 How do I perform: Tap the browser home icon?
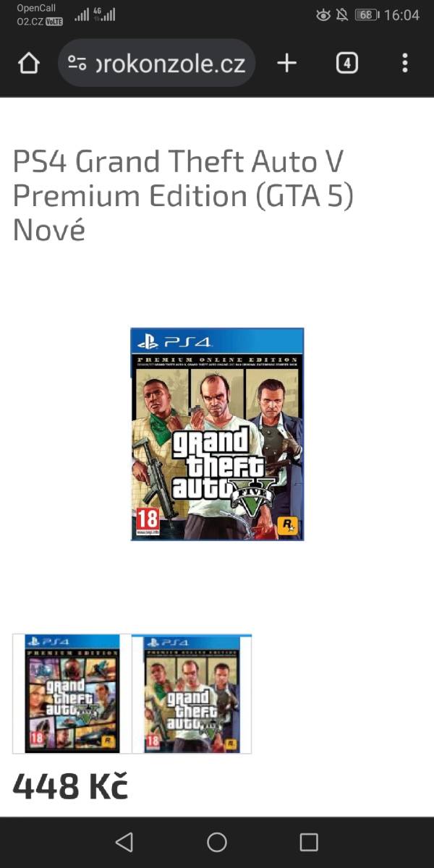point(28,64)
